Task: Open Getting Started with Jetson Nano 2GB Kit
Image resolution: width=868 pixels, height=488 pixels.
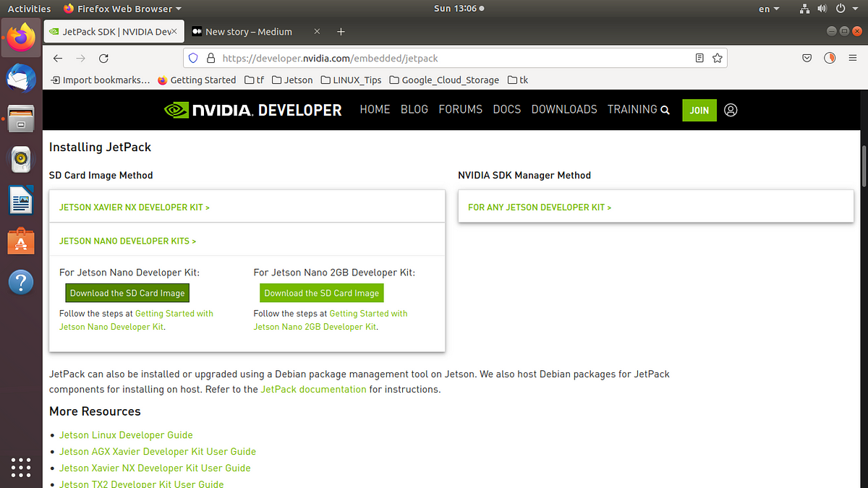Action: pos(331,320)
